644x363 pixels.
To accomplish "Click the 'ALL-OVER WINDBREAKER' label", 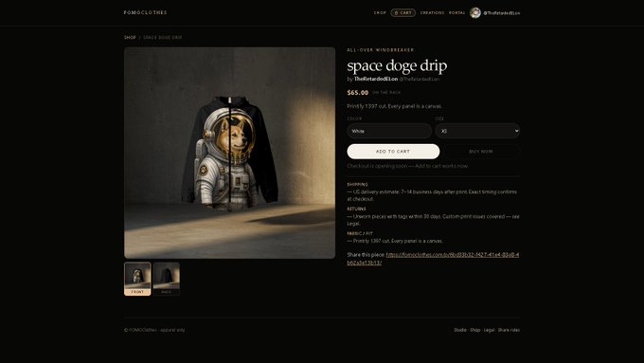I will [381, 50].
